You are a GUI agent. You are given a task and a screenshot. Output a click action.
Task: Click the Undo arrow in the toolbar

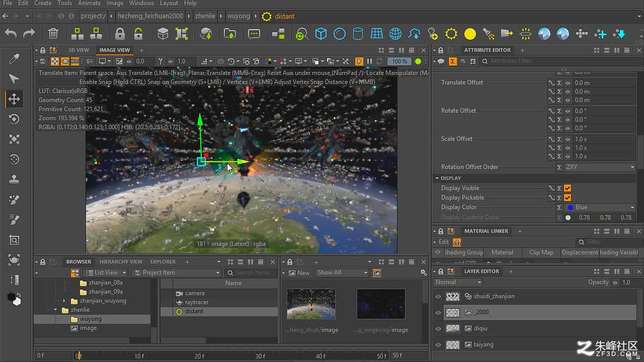click(11, 34)
